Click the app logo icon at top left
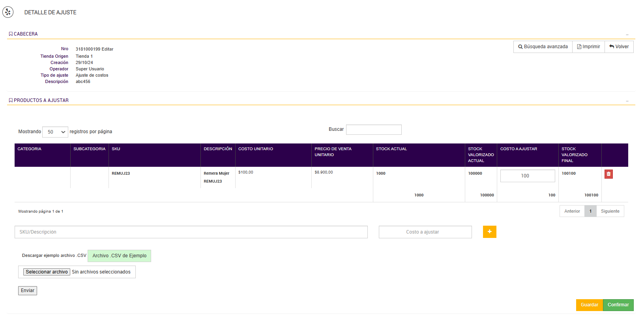The width and height of the screenshot is (644, 315). 8,12
